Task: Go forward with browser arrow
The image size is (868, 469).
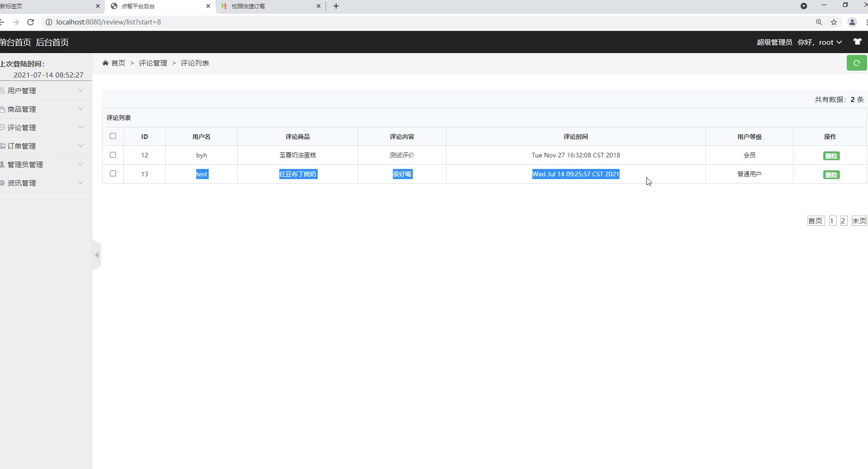Action: [x=16, y=22]
